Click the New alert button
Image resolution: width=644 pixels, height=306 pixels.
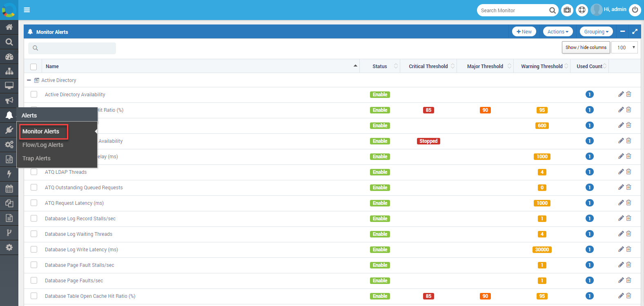(x=524, y=31)
